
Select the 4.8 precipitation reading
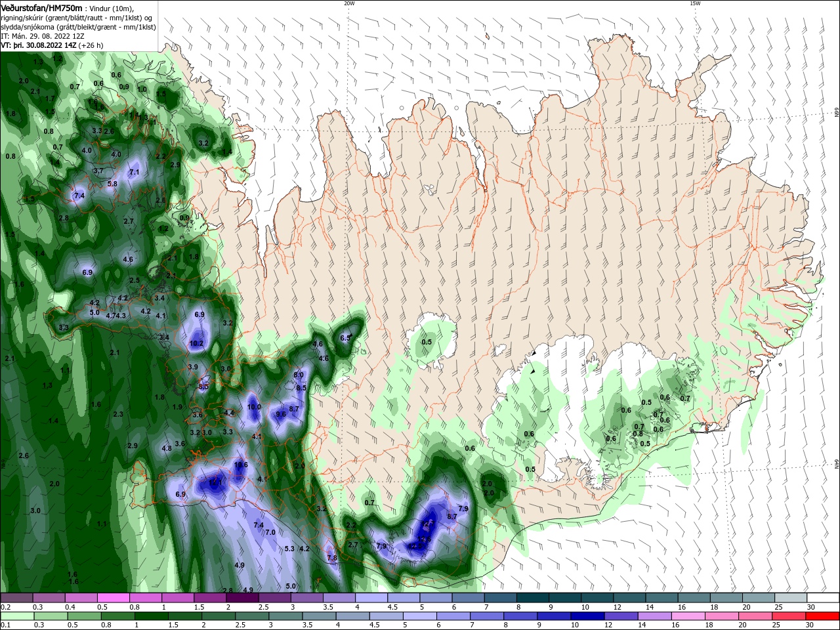pyautogui.click(x=167, y=449)
